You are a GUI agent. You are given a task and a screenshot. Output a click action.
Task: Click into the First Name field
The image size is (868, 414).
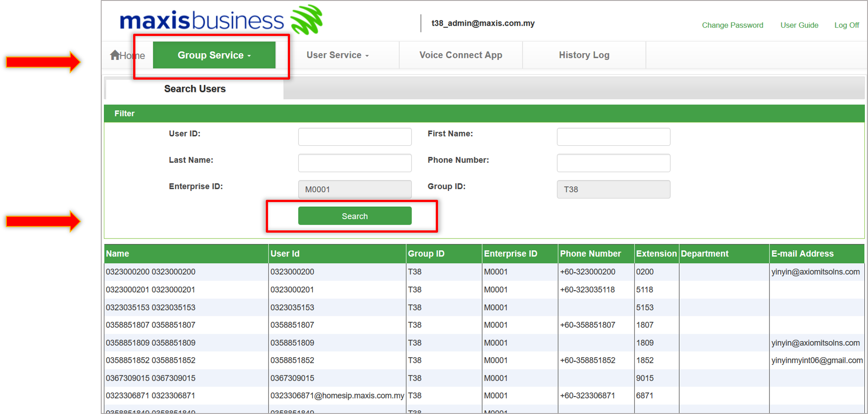613,137
